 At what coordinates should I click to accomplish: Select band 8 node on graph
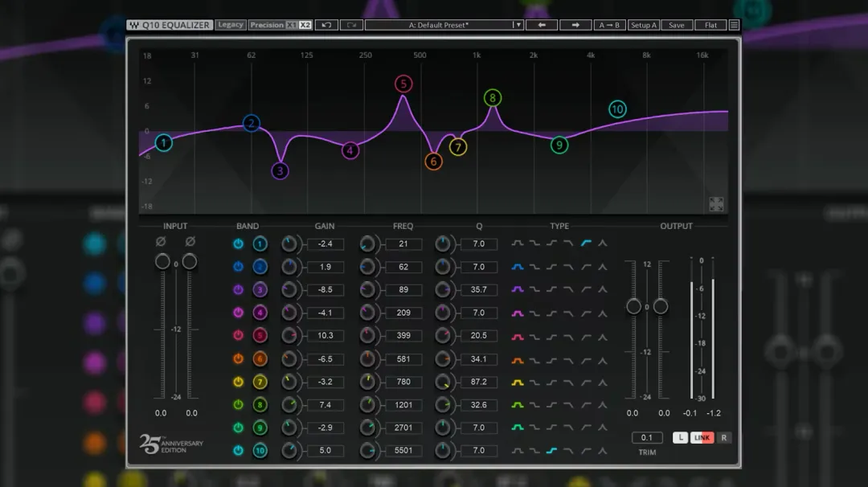click(x=493, y=98)
